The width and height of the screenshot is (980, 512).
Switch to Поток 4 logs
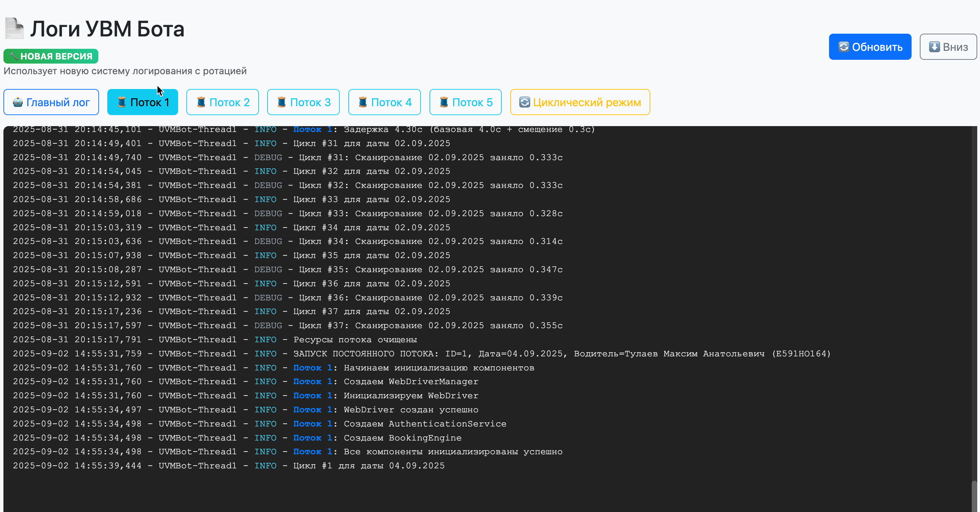click(384, 102)
